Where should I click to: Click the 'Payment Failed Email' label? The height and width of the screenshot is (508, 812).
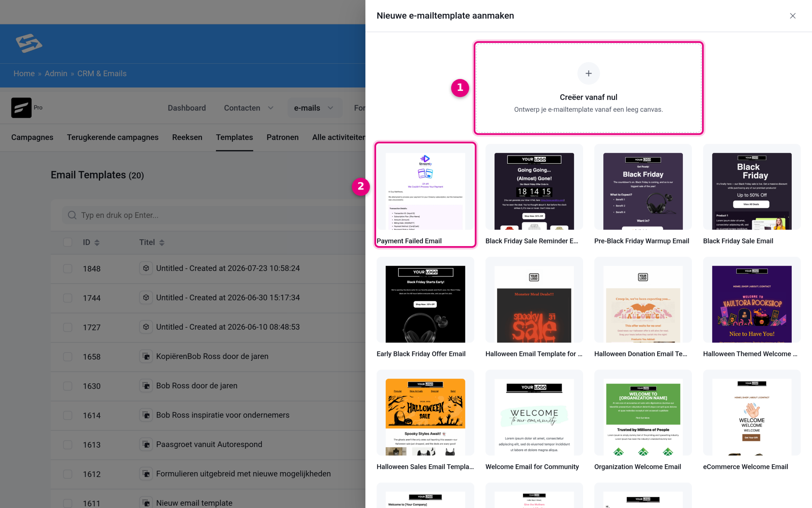point(409,241)
